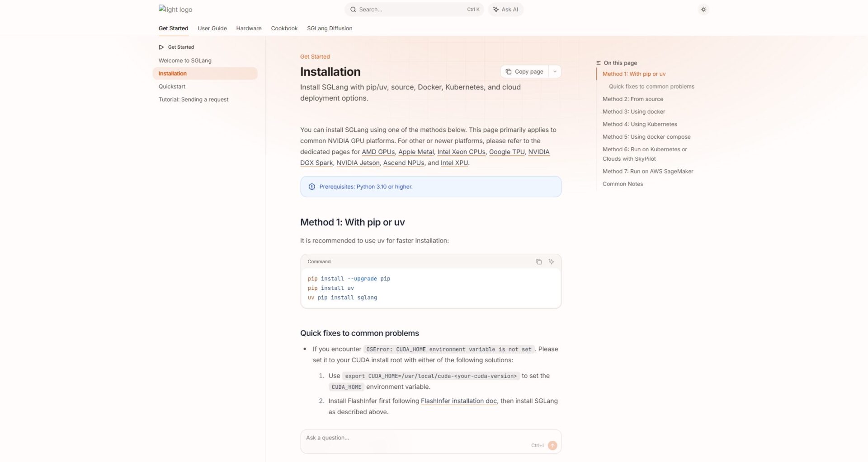
Task: Click the sparkle icon on Ask AI
Action: click(x=495, y=9)
